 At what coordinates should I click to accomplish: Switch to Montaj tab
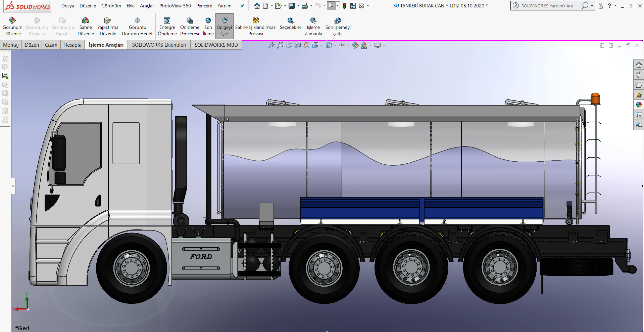click(11, 45)
